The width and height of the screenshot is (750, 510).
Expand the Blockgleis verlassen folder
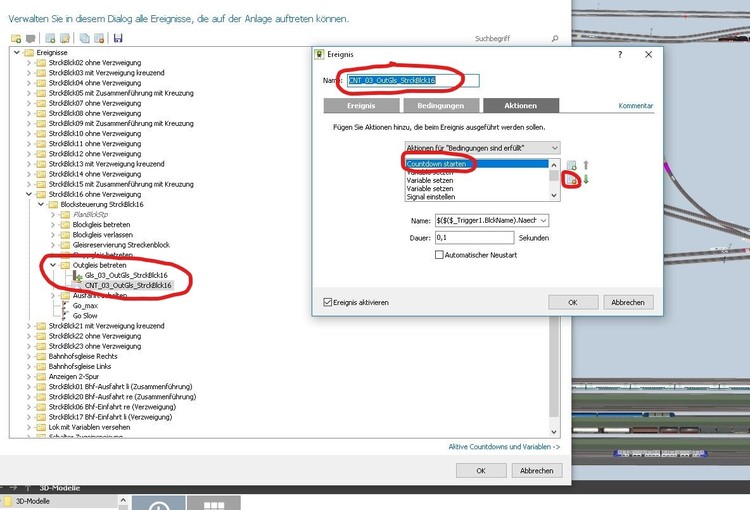pos(53,235)
